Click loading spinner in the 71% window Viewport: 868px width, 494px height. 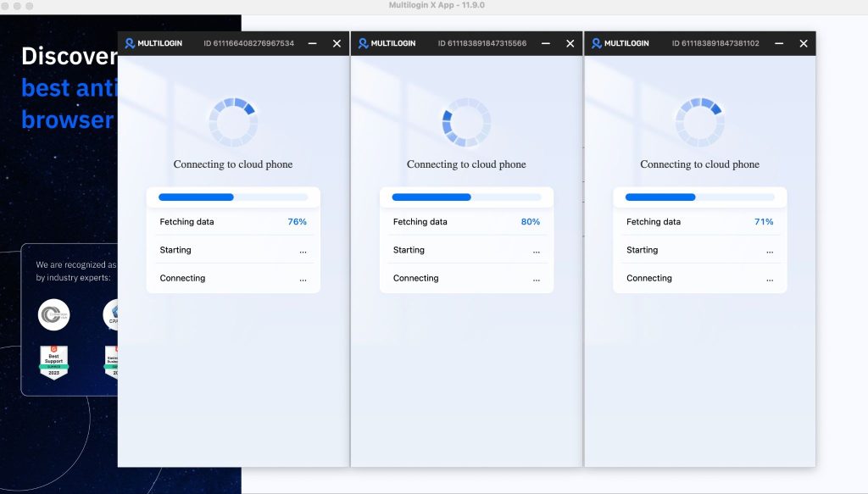pos(699,122)
